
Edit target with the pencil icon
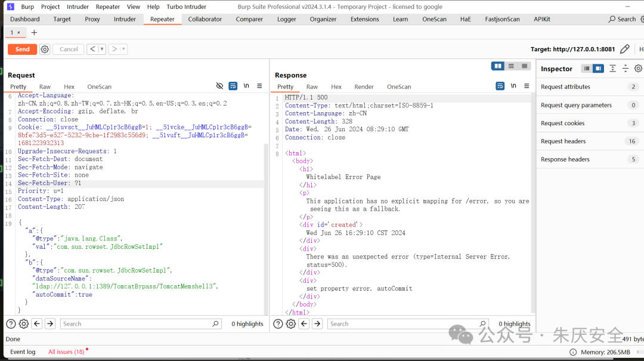click(x=625, y=50)
